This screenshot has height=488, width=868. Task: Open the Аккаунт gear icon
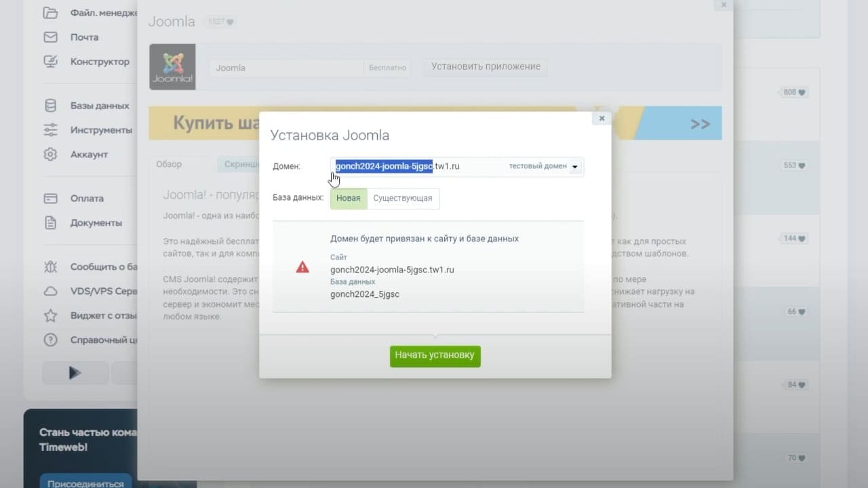(51, 155)
